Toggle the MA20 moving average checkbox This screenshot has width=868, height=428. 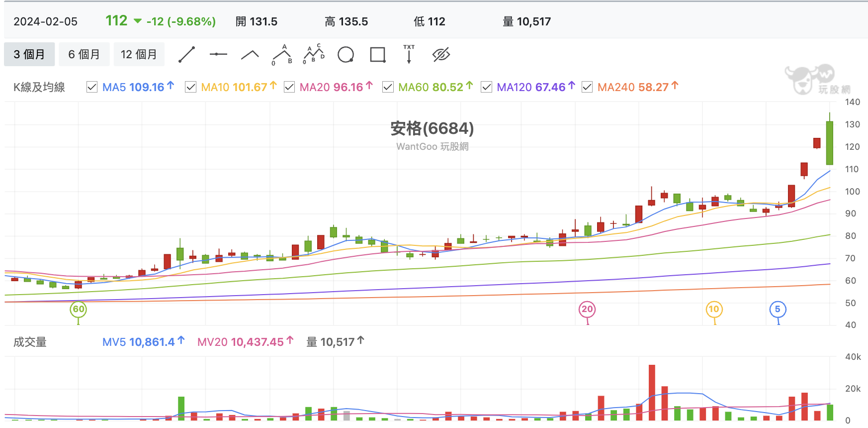(x=289, y=87)
